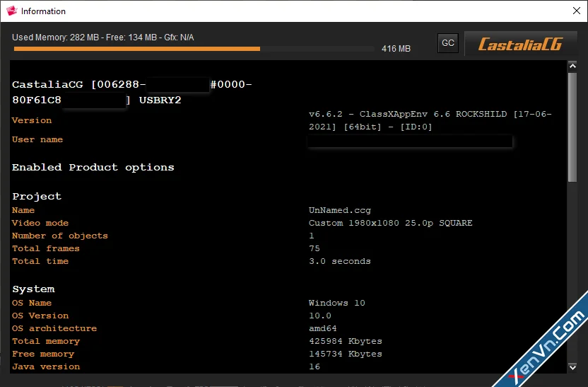Viewport: 588px width, 387px height.
Task: Click the 'CastaliaCG [006288-' license header
Action: 78,84
